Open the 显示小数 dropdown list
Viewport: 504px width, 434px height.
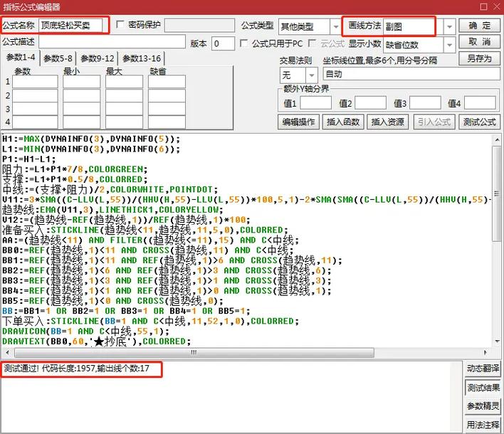tap(448, 43)
